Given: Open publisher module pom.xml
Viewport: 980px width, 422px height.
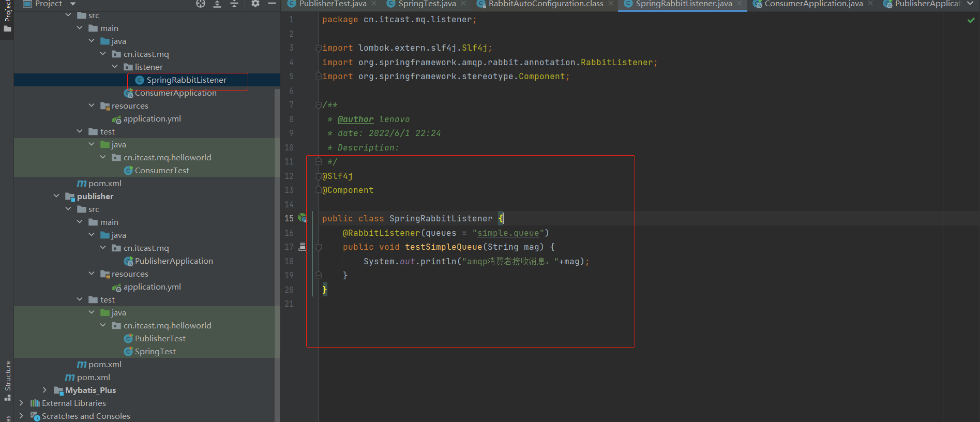Looking at the screenshot, I should click(104, 365).
